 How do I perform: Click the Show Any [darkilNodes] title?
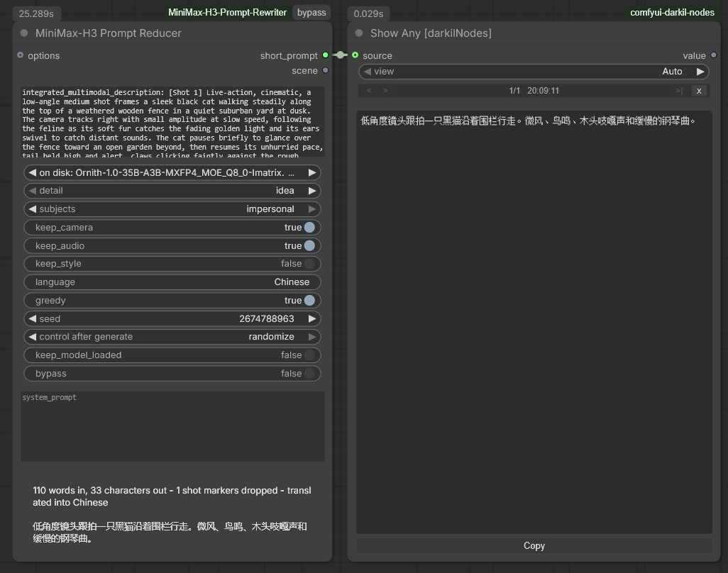[x=431, y=33]
